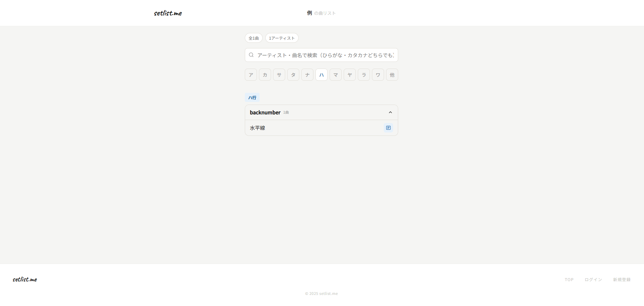Click the song title 水平線
The image size is (644, 306).
tap(258, 128)
